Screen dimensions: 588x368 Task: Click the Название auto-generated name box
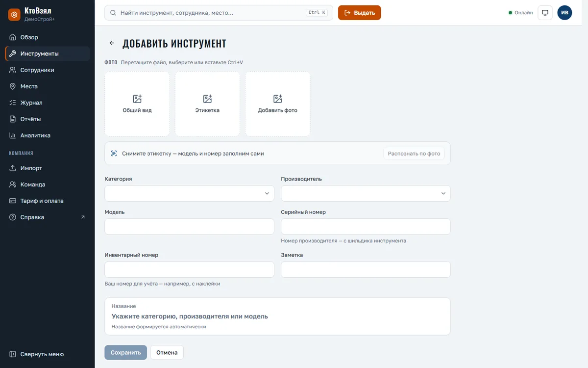pyautogui.click(x=277, y=316)
